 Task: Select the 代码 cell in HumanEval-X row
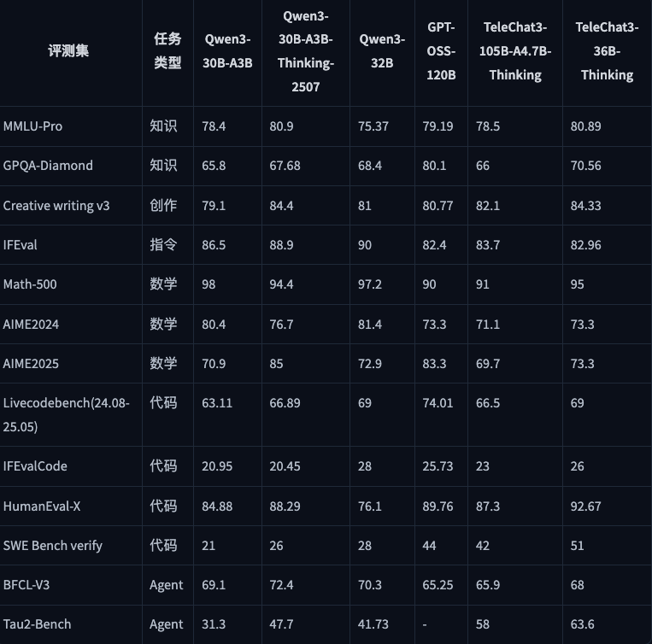click(x=163, y=506)
